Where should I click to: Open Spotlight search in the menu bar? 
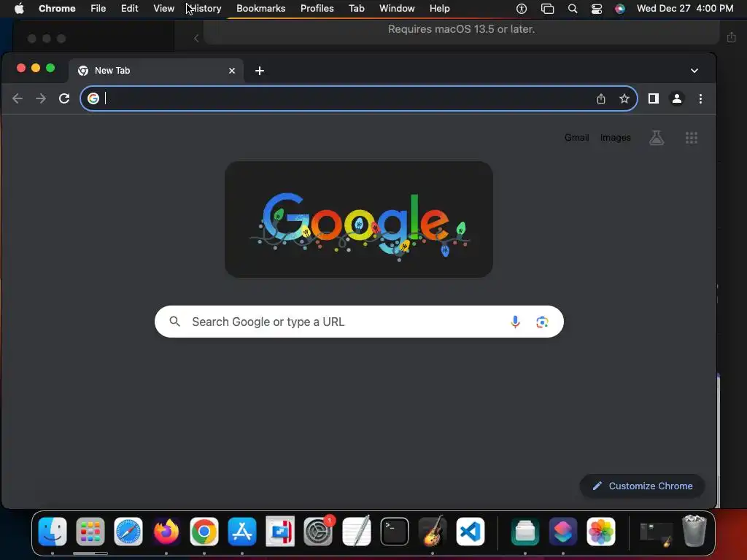(573, 9)
